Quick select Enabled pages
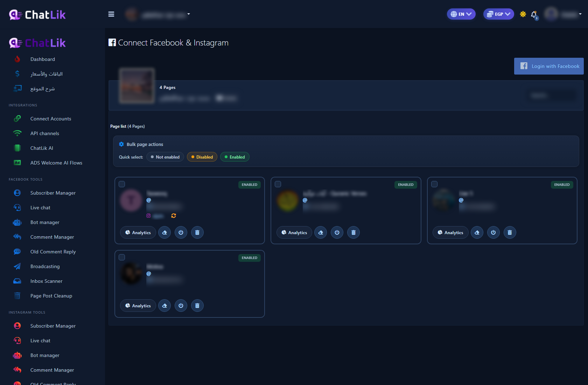This screenshot has height=385, width=588. [x=234, y=157]
